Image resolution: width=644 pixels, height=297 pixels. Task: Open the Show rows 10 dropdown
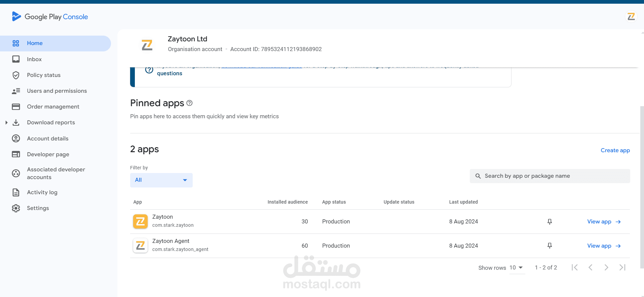point(517,268)
